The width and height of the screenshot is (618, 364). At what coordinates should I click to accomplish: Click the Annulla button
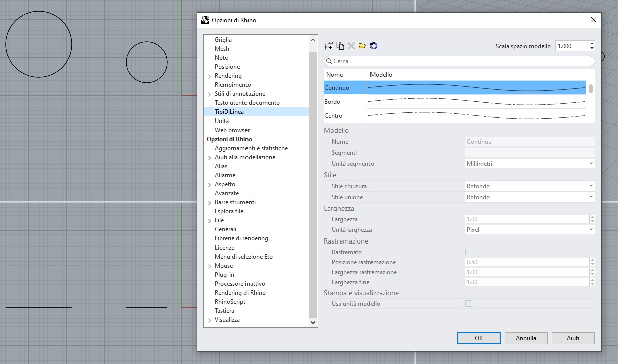click(526, 338)
